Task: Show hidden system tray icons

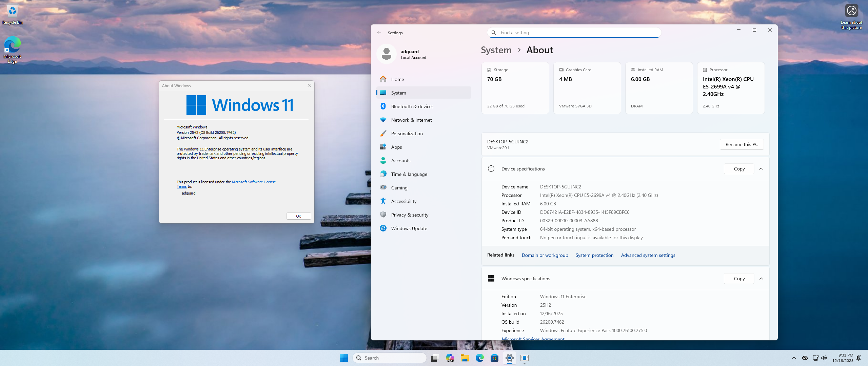Action: [794, 358]
